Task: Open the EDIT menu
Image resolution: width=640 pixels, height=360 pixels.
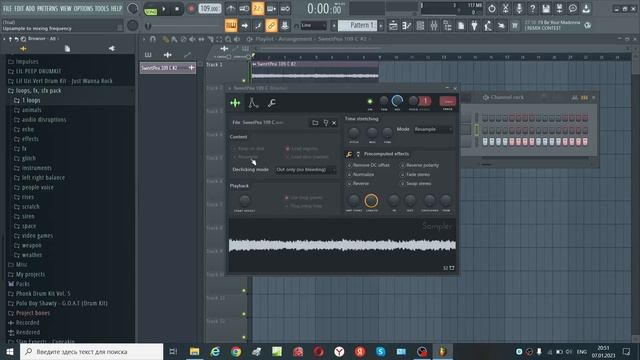Action: (19, 8)
